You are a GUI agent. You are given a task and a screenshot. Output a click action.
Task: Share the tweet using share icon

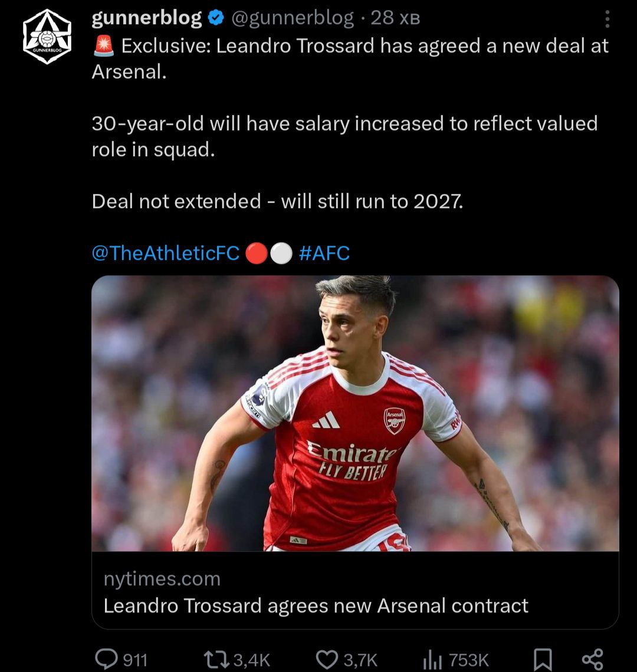click(592, 659)
